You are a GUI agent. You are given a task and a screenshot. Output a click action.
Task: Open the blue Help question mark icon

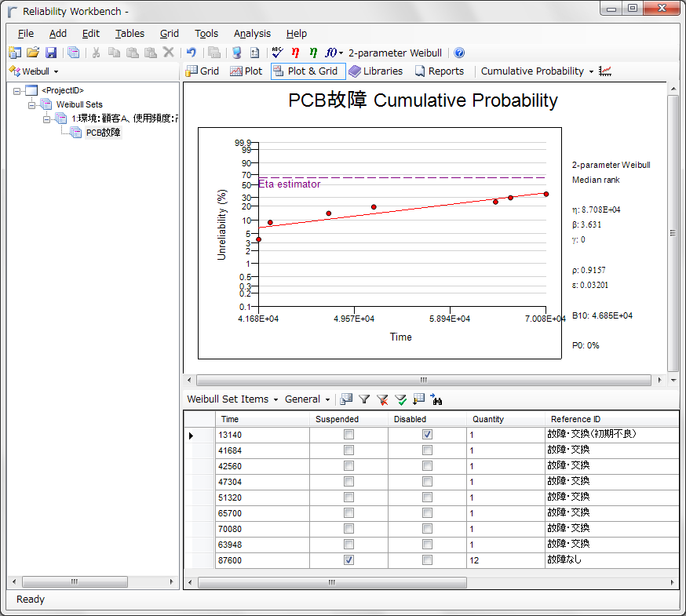pos(459,53)
